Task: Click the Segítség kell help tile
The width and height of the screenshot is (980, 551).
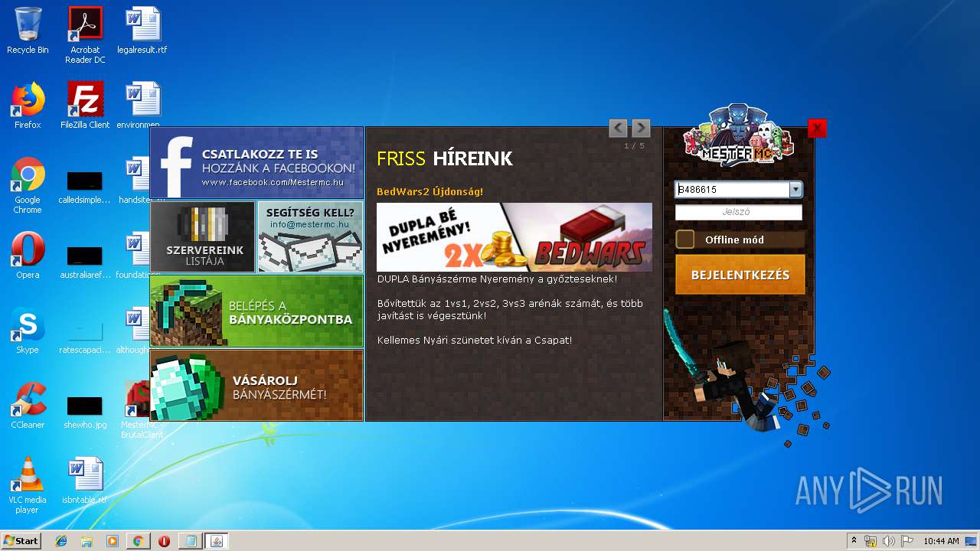Action: 310,236
